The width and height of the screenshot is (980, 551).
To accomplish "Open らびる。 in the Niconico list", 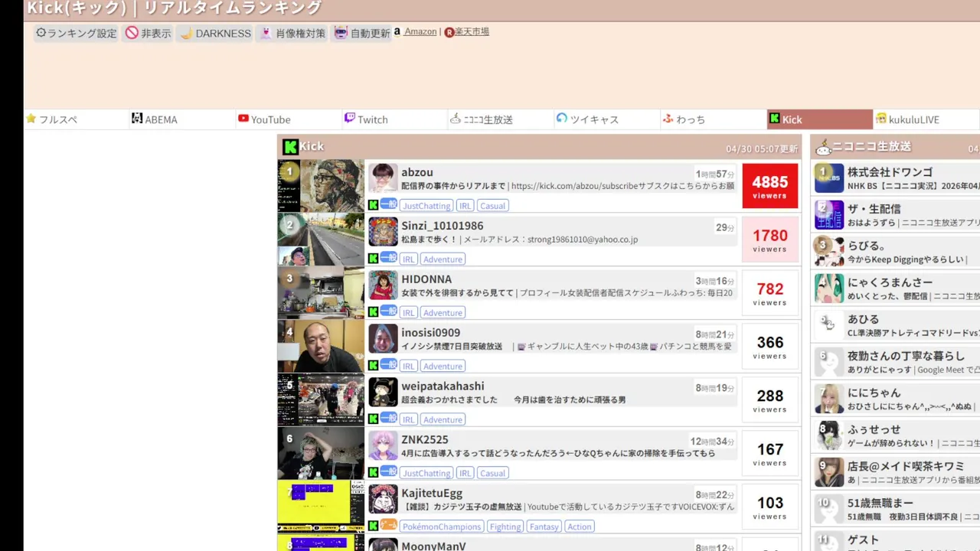I will (x=867, y=246).
